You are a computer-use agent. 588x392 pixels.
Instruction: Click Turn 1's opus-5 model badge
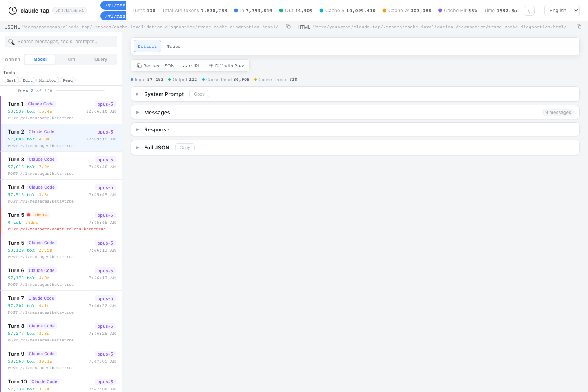[105, 104]
